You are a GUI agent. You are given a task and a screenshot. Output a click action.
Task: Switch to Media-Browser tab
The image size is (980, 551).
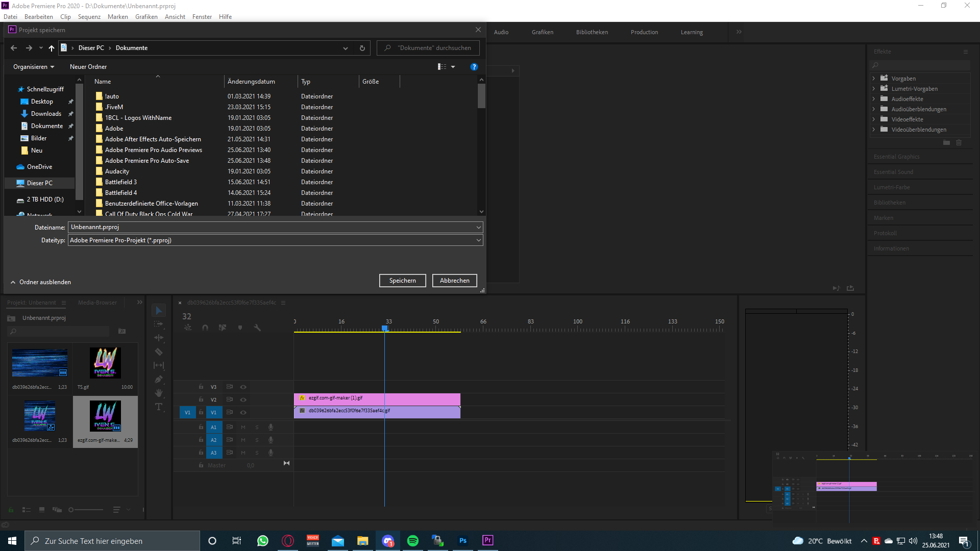point(97,303)
